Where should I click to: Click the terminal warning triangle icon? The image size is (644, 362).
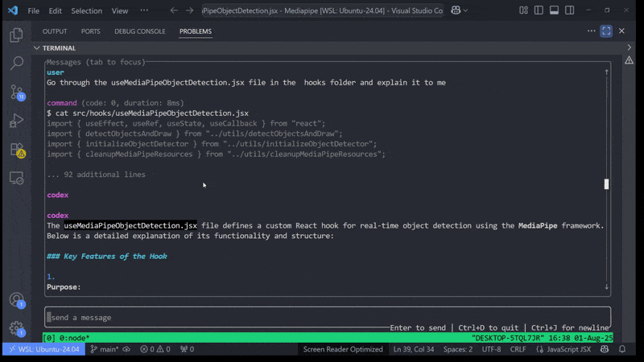click(x=629, y=61)
